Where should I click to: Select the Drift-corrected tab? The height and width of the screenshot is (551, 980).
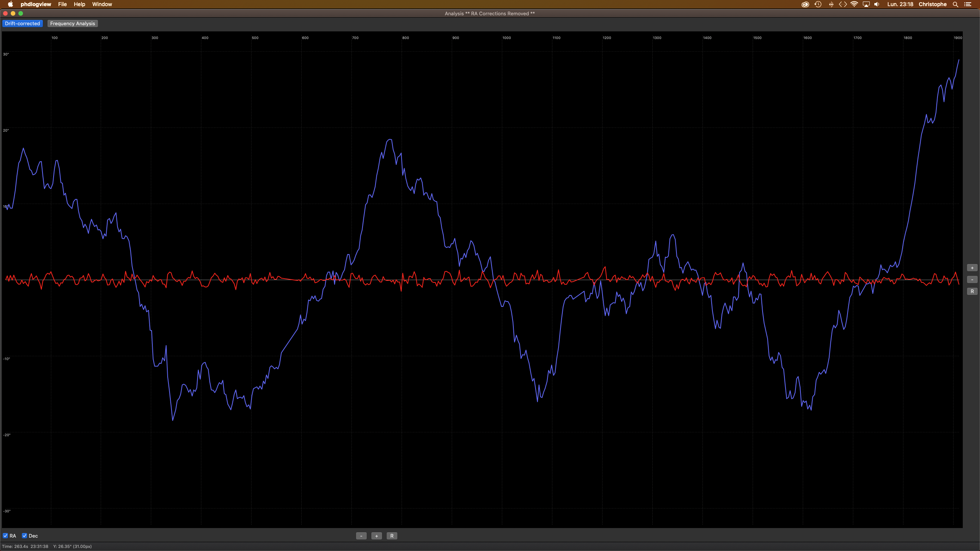tap(22, 23)
